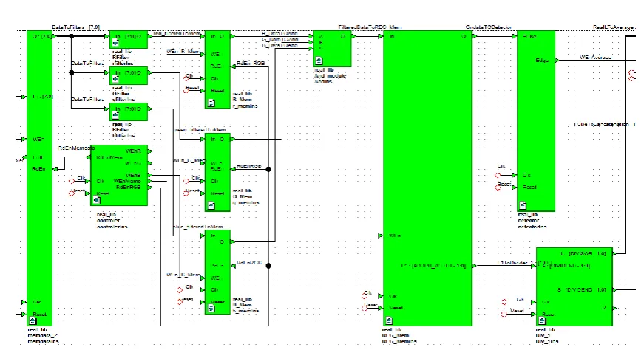Select the RdEn_RGB label near R_Mem
Screen dimensions: 644x350
coord(251,64)
